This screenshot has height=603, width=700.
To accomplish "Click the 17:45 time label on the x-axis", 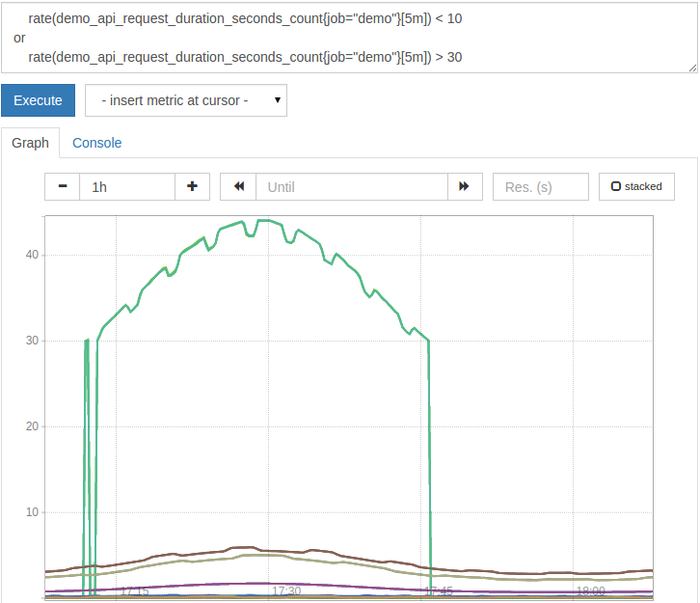I will pos(439,591).
